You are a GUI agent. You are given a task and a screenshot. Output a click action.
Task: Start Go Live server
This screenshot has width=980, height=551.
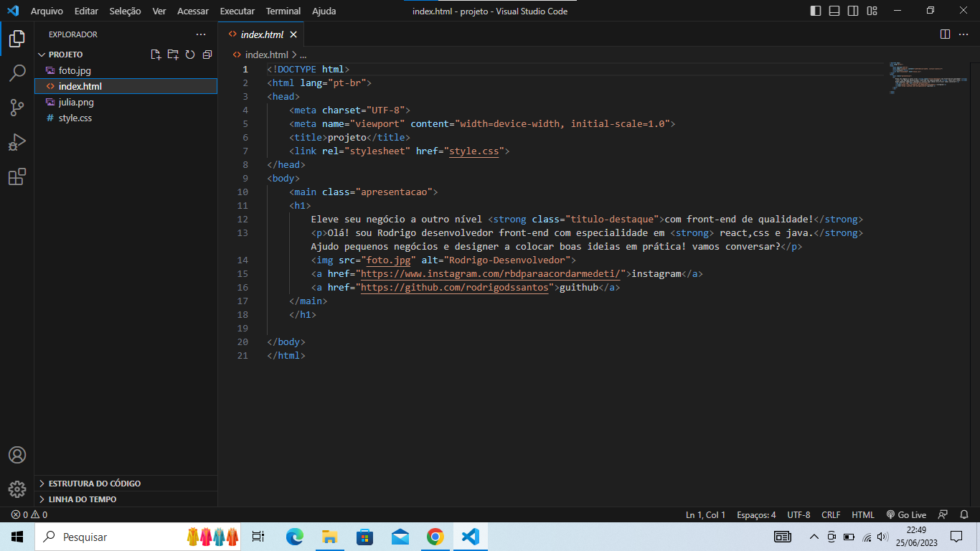[x=906, y=514]
